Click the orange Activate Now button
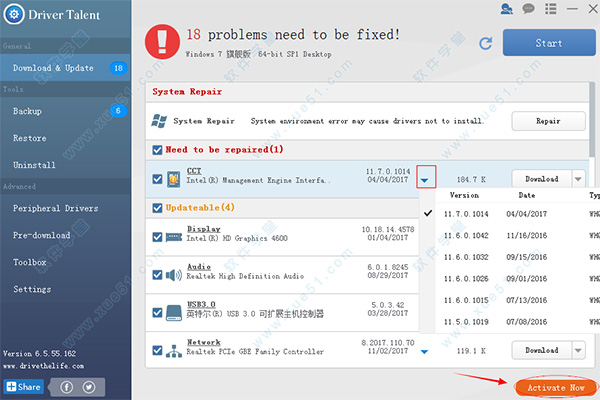The width and height of the screenshot is (600, 400). [x=556, y=388]
